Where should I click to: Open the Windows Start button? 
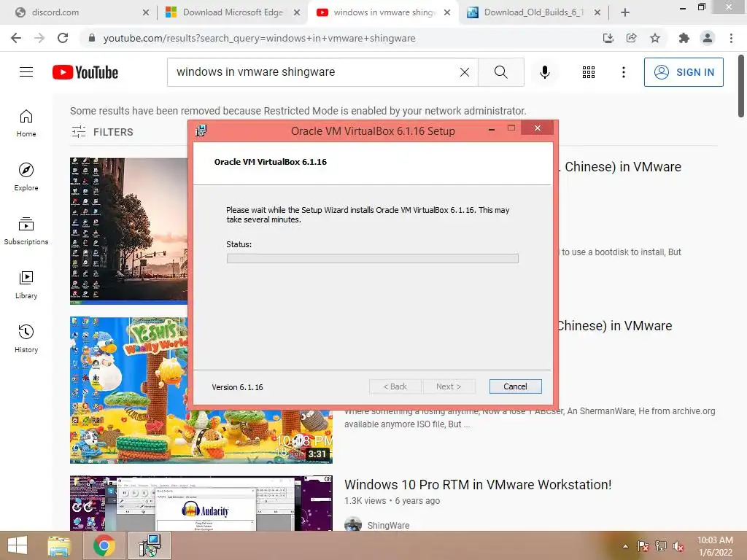(18, 545)
